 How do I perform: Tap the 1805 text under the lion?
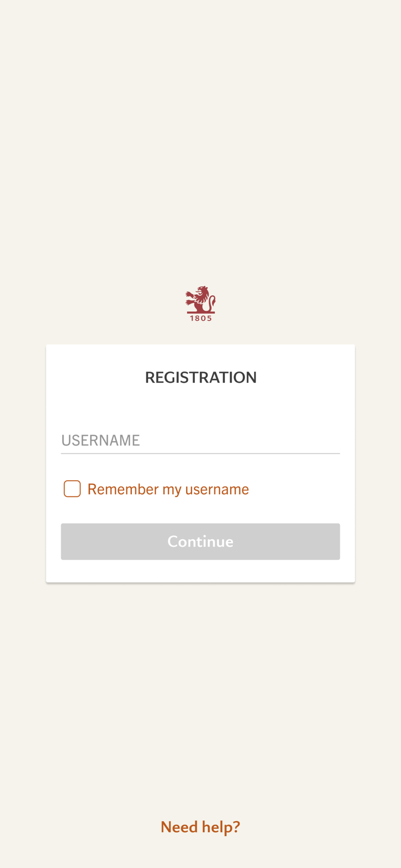(200, 318)
